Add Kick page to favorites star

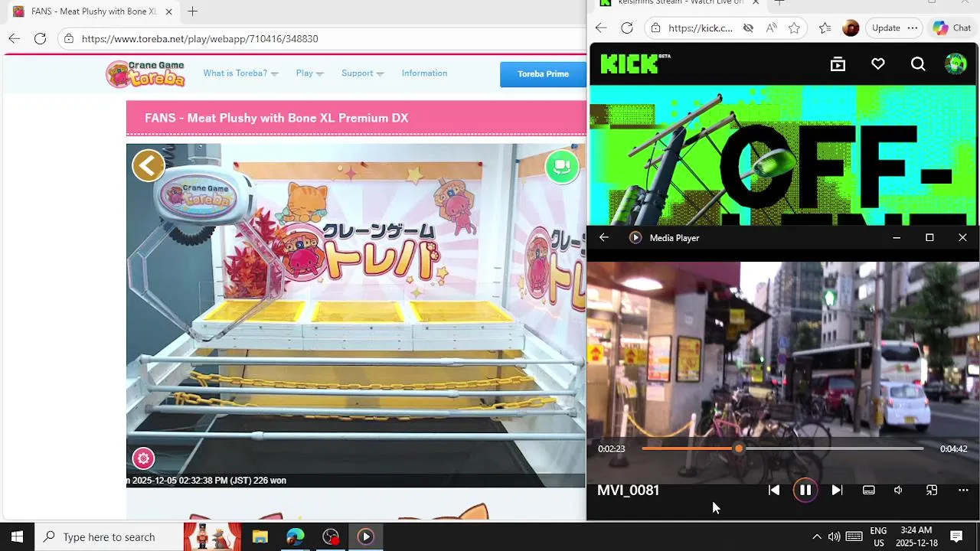(794, 28)
